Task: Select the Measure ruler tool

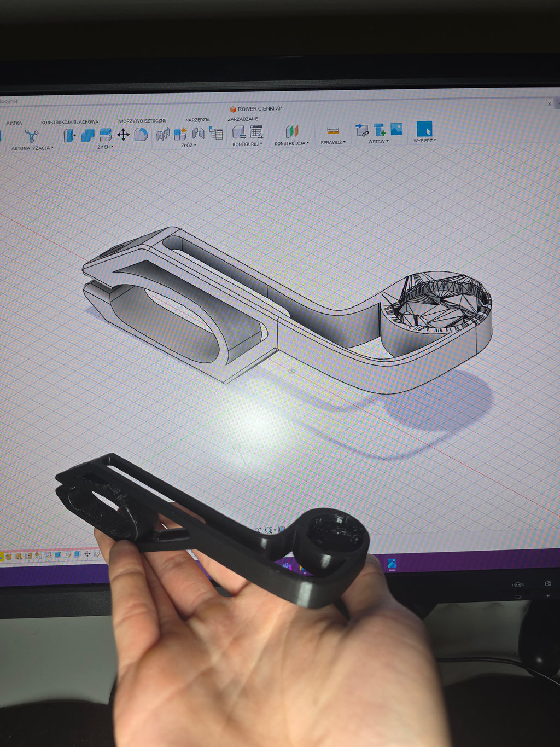Action: pyautogui.click(x=333, y=131)
